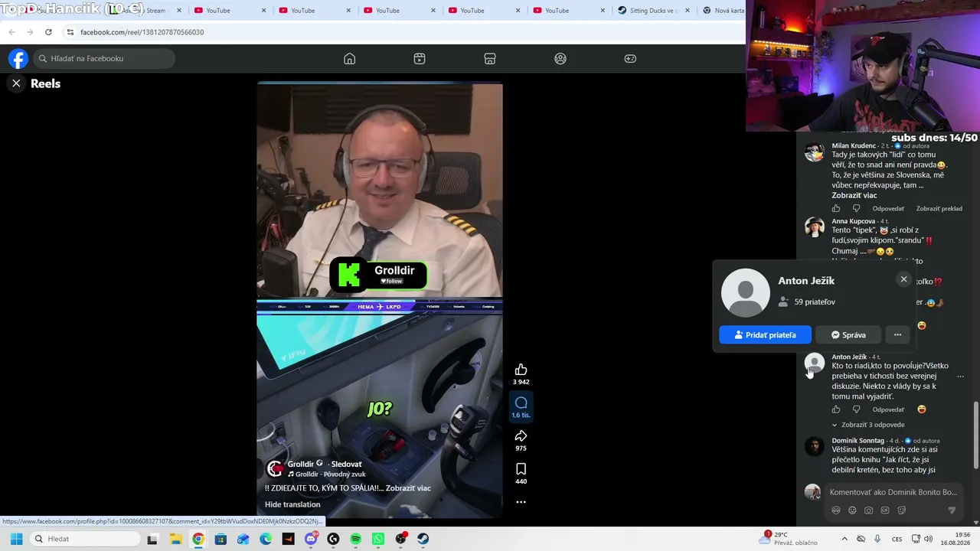Add a GIF to the comment
This screenshot has height=551, width=980.
pyautogui.click(x=885, y=510)
